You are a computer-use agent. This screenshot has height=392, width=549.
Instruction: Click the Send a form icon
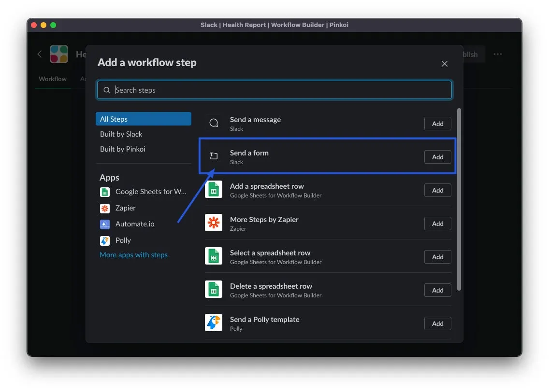(x=214, y=156)
